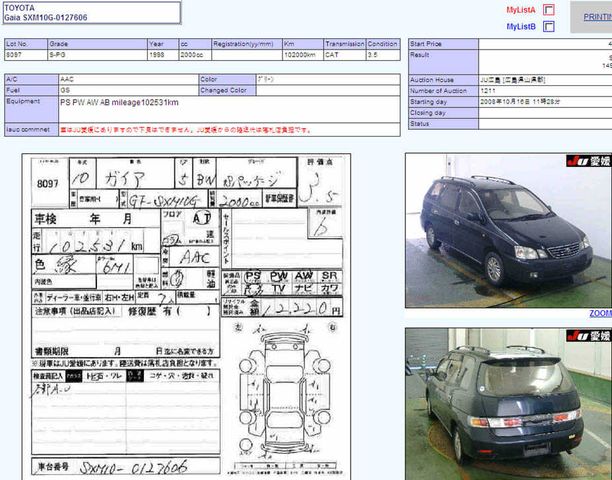Open the PRINTING link
612x480 pixels.
pos(598,17)
